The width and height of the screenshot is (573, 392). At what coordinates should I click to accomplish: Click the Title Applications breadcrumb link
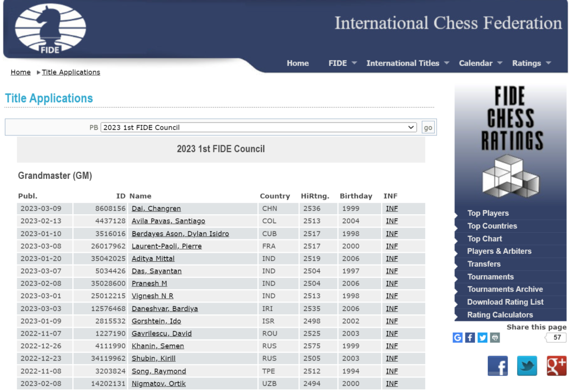pyautogui.click(x=71, y=72)
